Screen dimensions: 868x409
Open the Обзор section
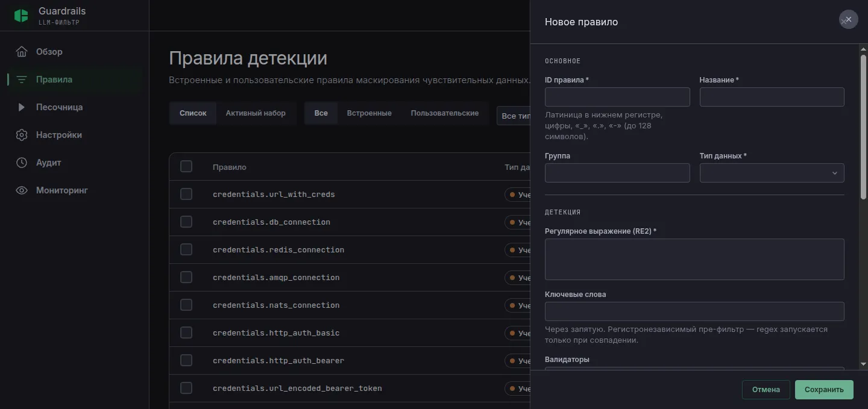[75, 52]
